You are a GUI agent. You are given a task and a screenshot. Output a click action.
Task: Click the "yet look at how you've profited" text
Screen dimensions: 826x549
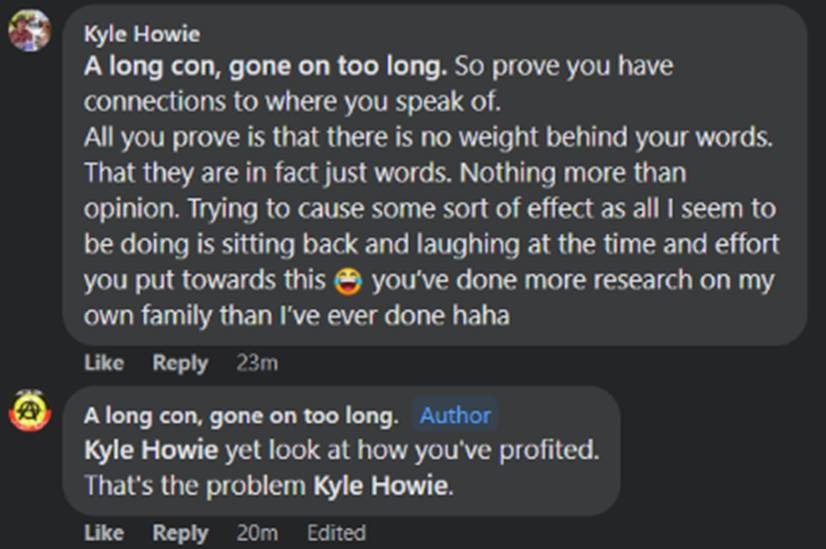[x=410, y=450]
